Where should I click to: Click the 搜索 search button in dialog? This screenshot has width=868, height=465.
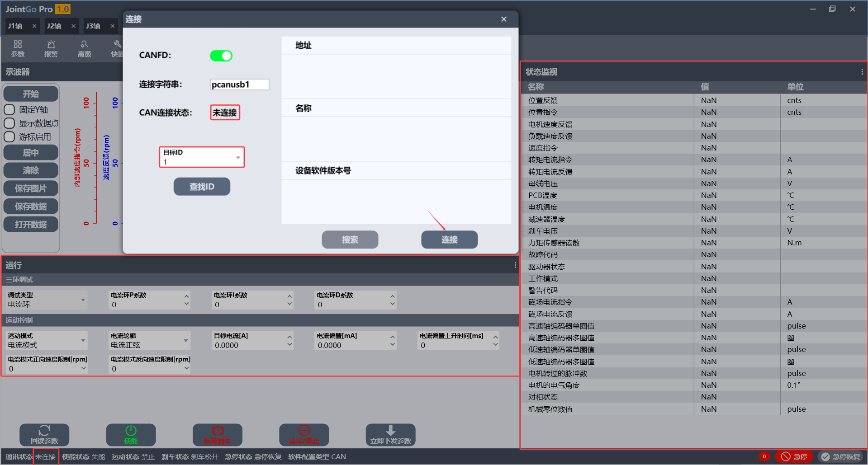pyautogui.click(x=350, y=240)
